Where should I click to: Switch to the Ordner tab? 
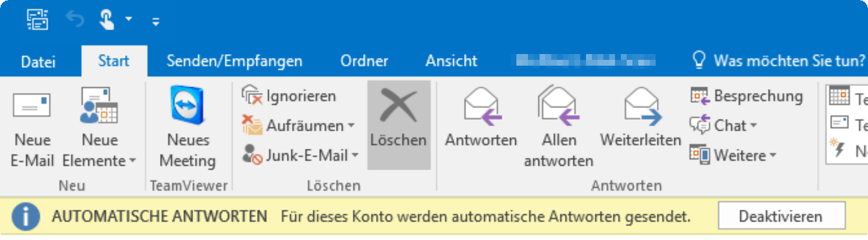click(x=364, y=61)
